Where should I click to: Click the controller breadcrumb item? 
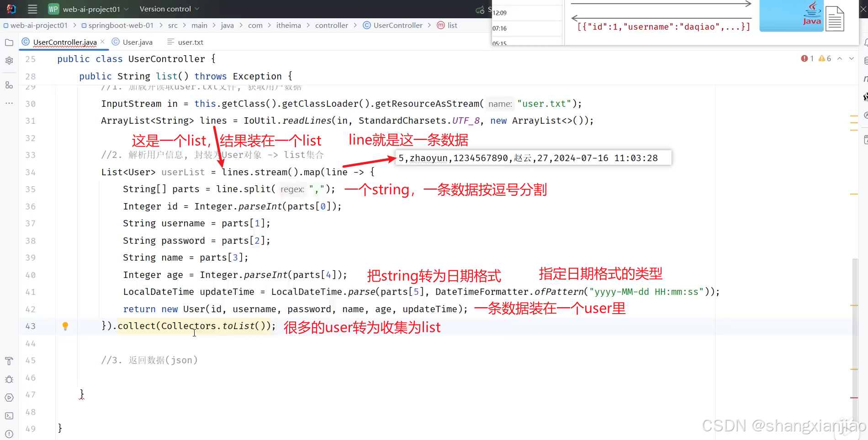coord(331,26)
